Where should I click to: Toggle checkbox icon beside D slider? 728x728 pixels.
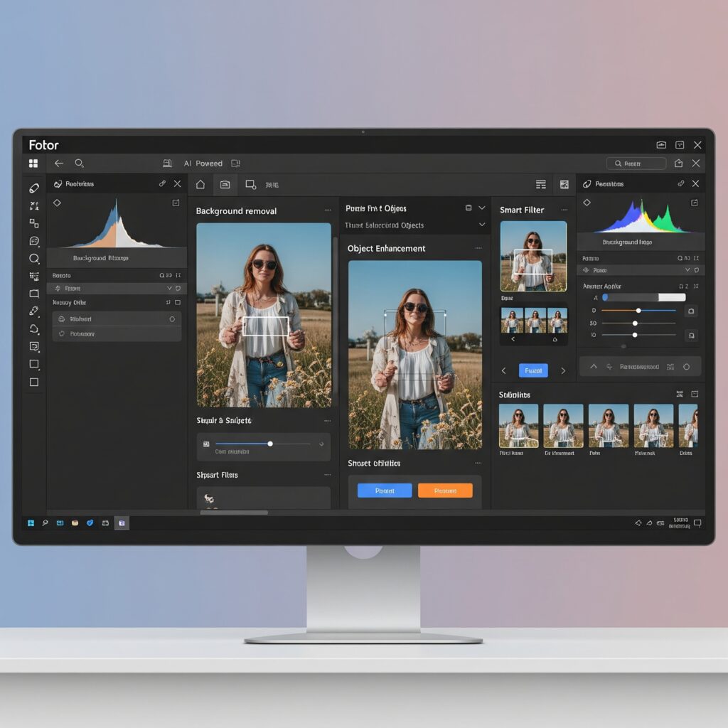[x=691, y=311]
